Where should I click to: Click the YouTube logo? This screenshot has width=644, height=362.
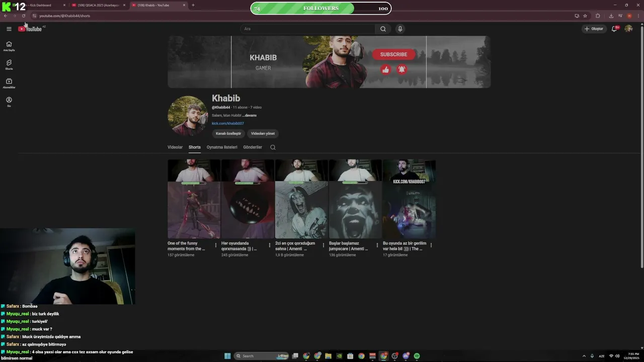(30, 29)
